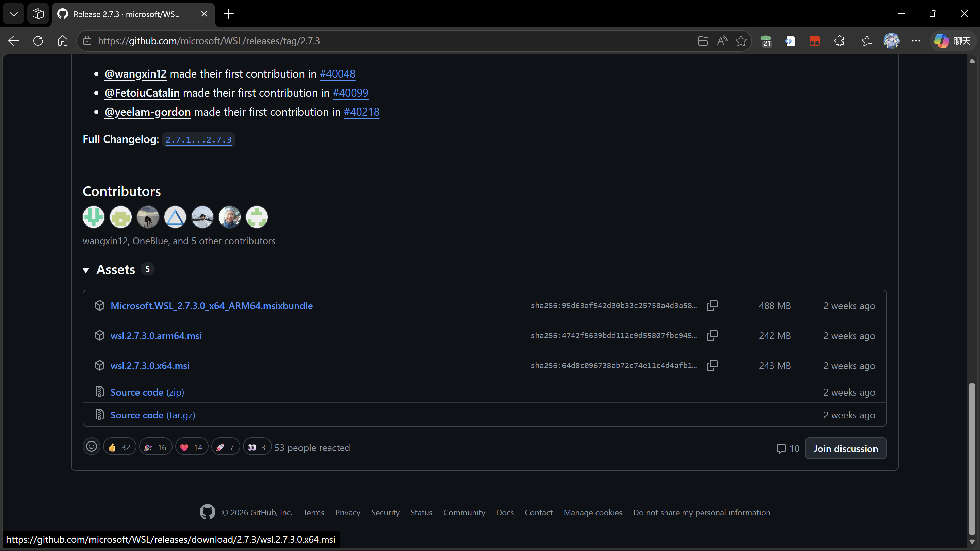Open the blue arrow extension icon

pyautogui.click(x=790, y=41)
